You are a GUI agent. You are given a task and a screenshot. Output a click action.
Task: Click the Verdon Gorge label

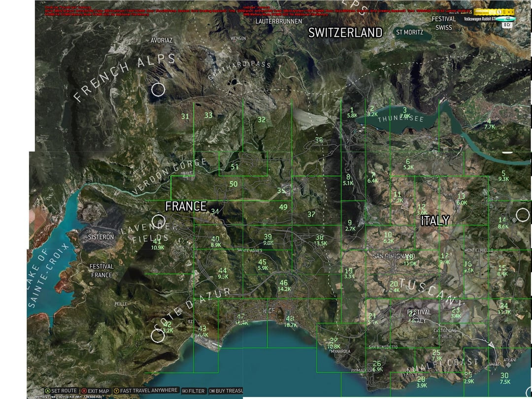coord(169,176)
